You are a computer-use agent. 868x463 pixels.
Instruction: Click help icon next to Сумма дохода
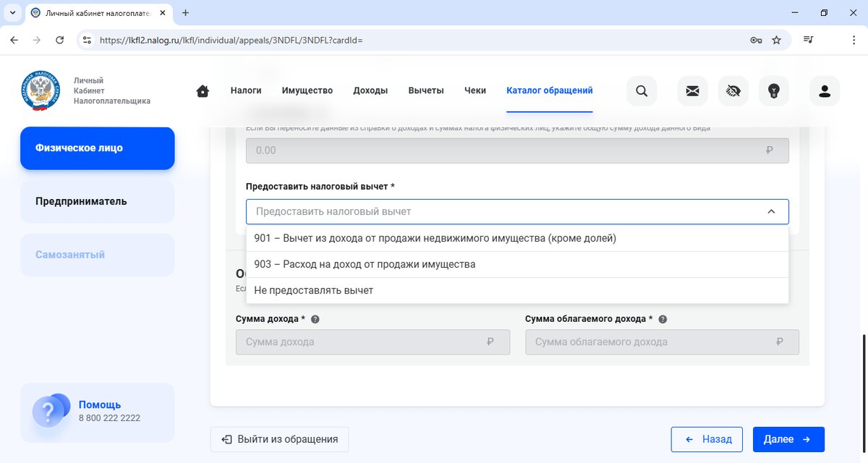(315, 319)
